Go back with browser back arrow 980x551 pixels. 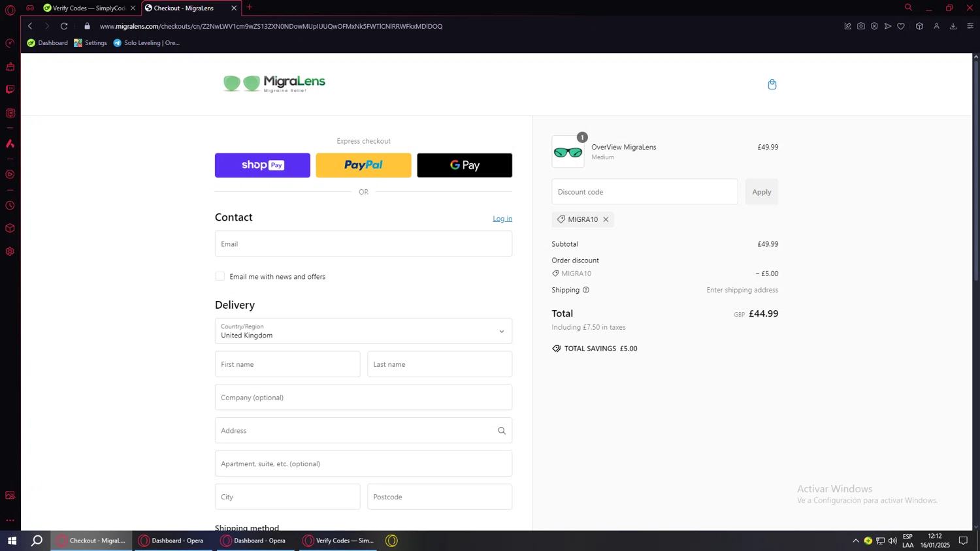[x=30, y=26]
